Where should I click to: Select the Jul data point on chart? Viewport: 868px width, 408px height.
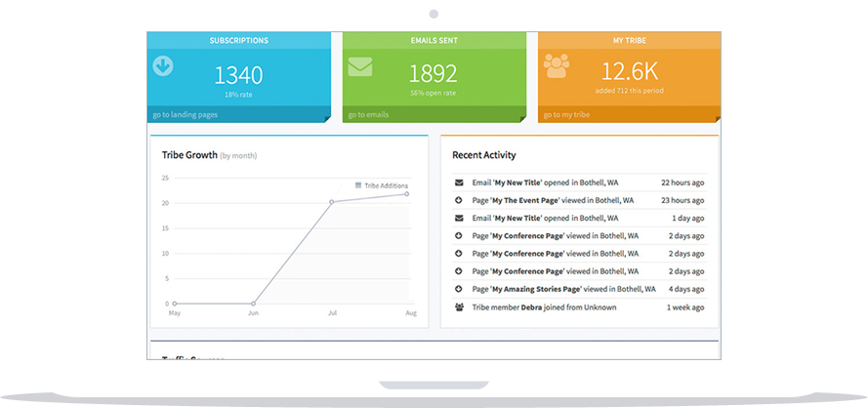coord(332,202)
